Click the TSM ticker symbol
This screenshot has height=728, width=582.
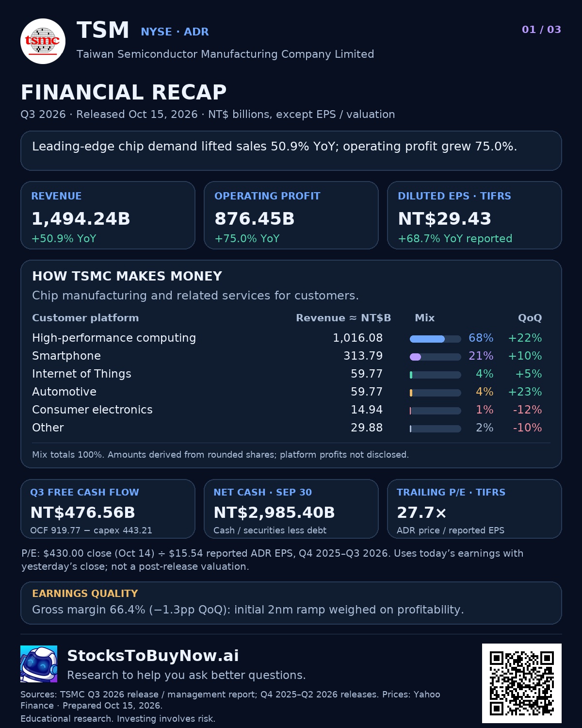[103, 30]
